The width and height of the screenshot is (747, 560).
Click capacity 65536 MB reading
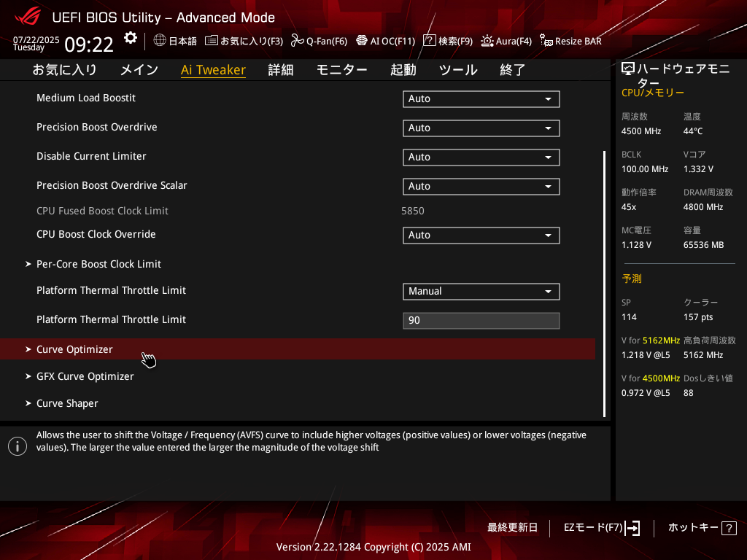point(704,245)
